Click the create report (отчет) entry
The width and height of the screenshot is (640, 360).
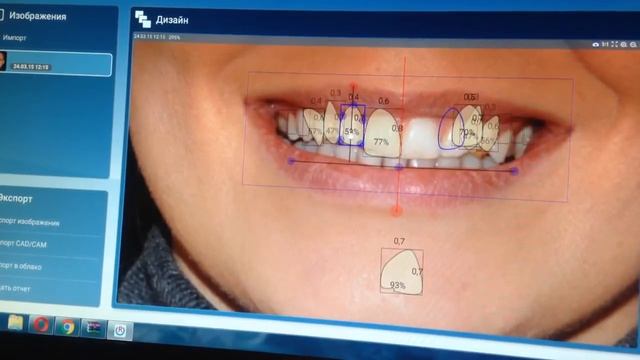pos(16,288)
